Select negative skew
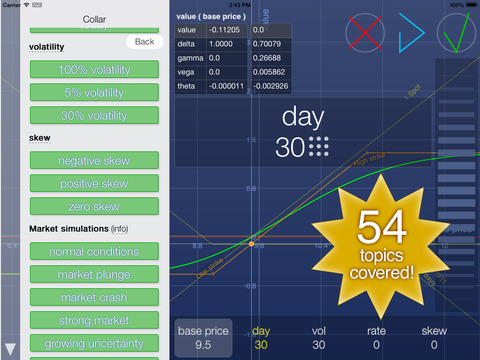The image size is (480, 360). [94, 161]
